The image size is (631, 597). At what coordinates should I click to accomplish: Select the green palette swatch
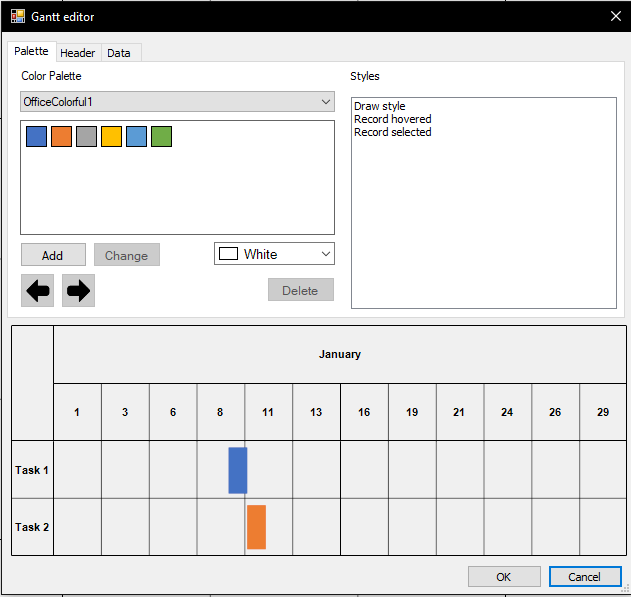(x=161, y=136)
